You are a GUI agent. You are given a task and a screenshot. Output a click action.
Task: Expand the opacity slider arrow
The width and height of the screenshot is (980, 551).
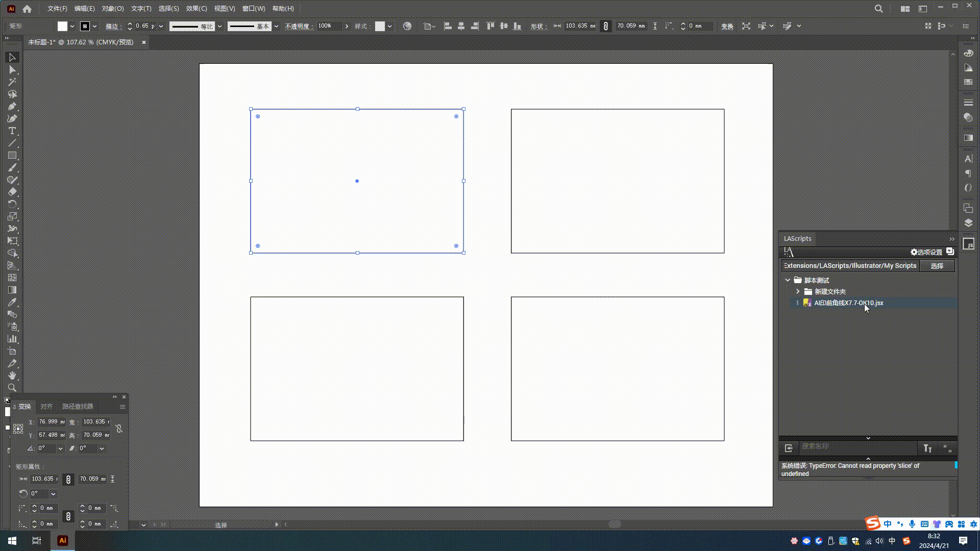[x=347, y=26]
